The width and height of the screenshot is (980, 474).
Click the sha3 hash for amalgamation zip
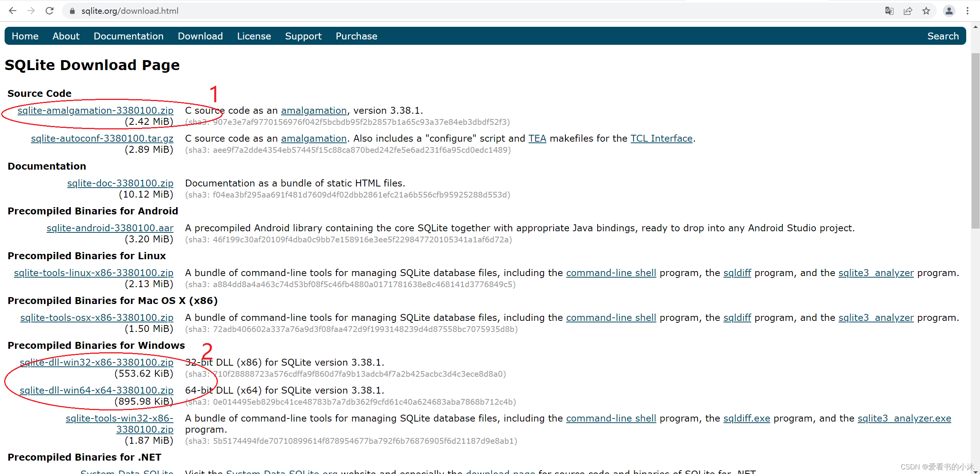click(x=348, y=122)
